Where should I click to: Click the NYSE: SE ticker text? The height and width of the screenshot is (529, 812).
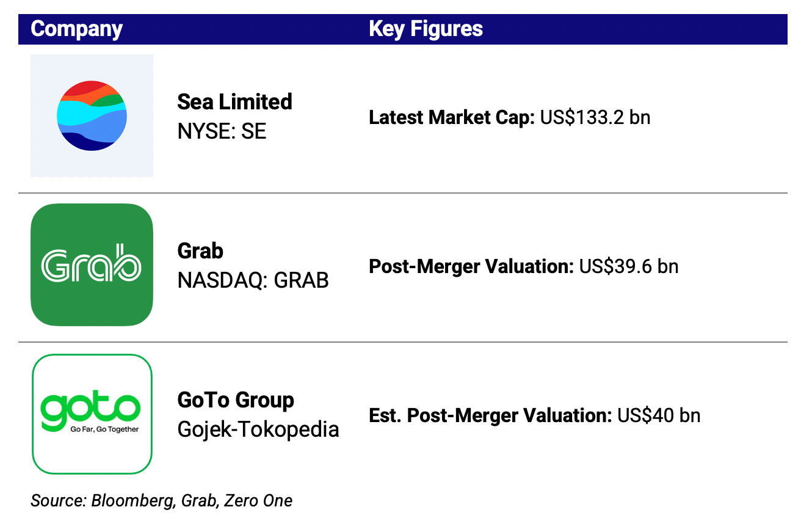click(222, 131)
